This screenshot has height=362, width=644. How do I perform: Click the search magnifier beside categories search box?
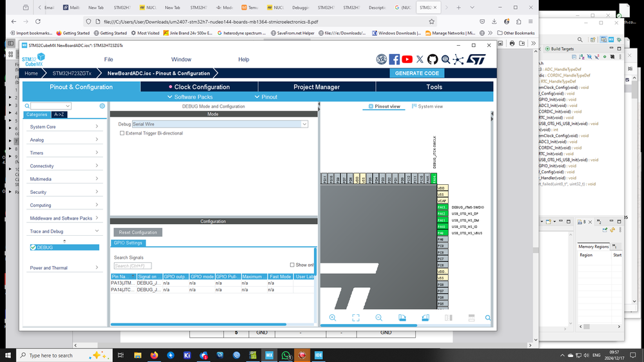point(27,106)
